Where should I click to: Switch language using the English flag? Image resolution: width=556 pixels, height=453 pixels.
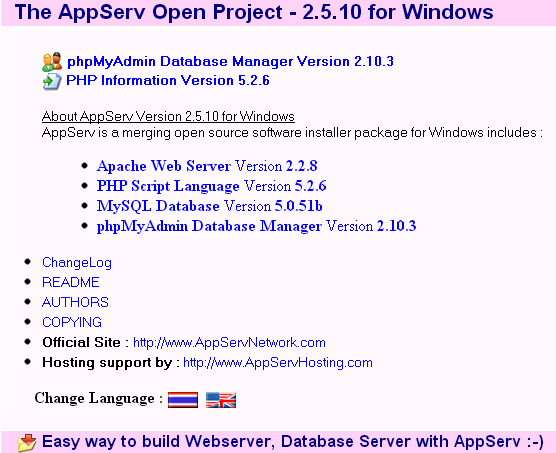tap(221, 400)
